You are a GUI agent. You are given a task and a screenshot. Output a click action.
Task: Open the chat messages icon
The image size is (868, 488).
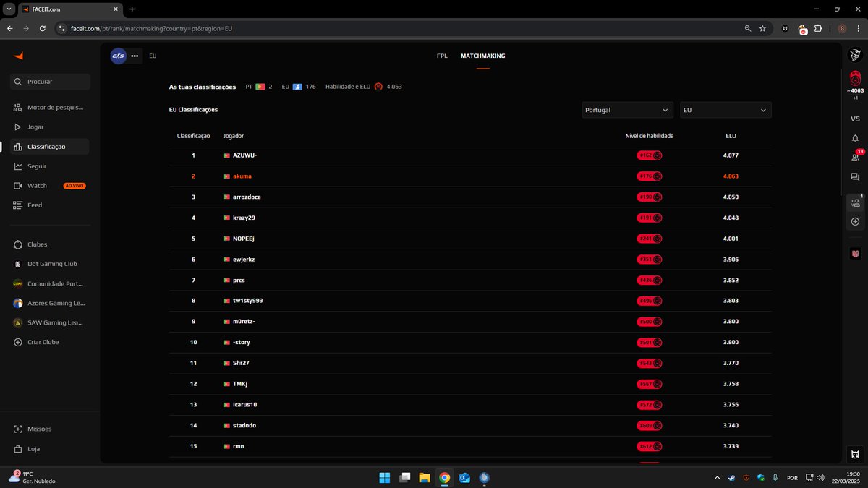click(x=855, y=177)
